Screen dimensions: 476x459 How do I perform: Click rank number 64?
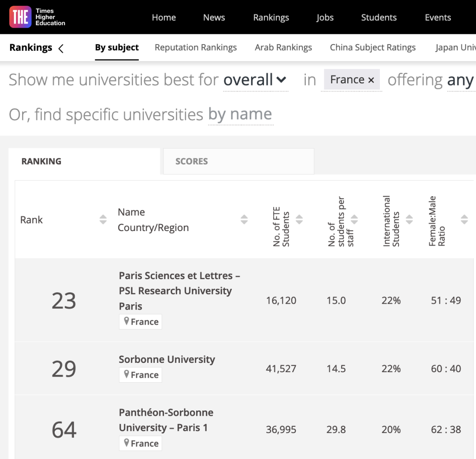[64, 429]
